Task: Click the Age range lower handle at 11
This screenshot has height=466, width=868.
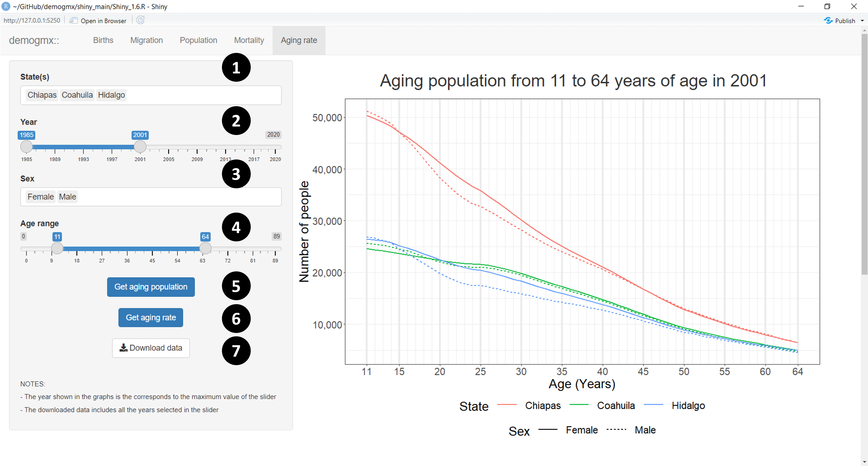Action: point(57,248)
